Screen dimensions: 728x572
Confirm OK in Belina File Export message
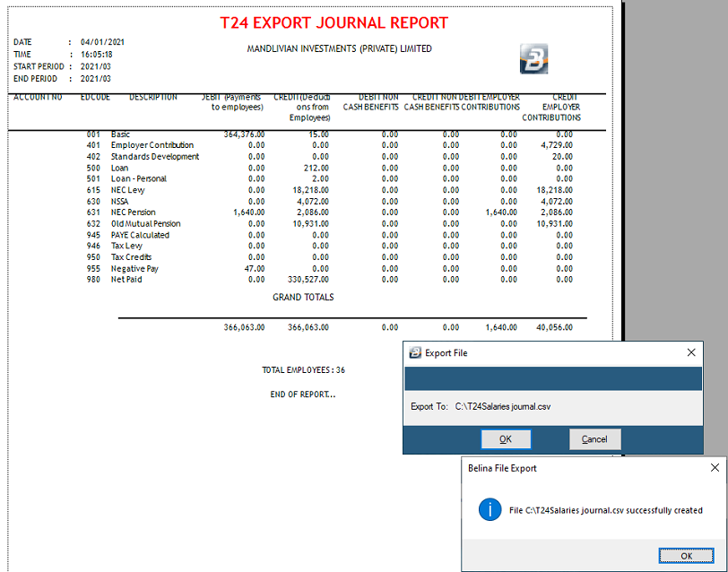[x=686, y=556]
